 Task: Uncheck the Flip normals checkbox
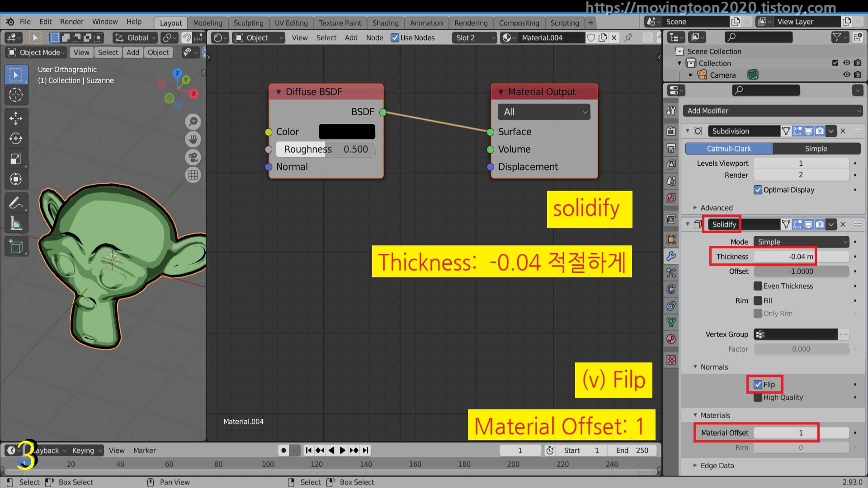758,385
